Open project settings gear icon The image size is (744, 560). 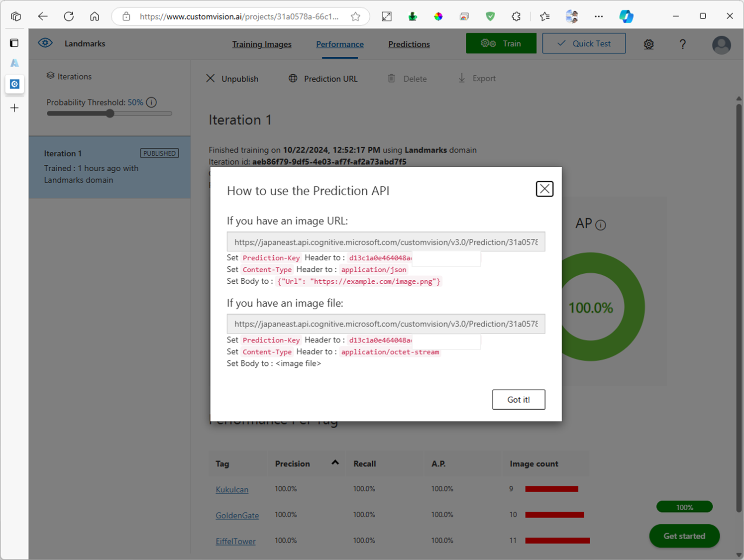[x=648, y=44]
